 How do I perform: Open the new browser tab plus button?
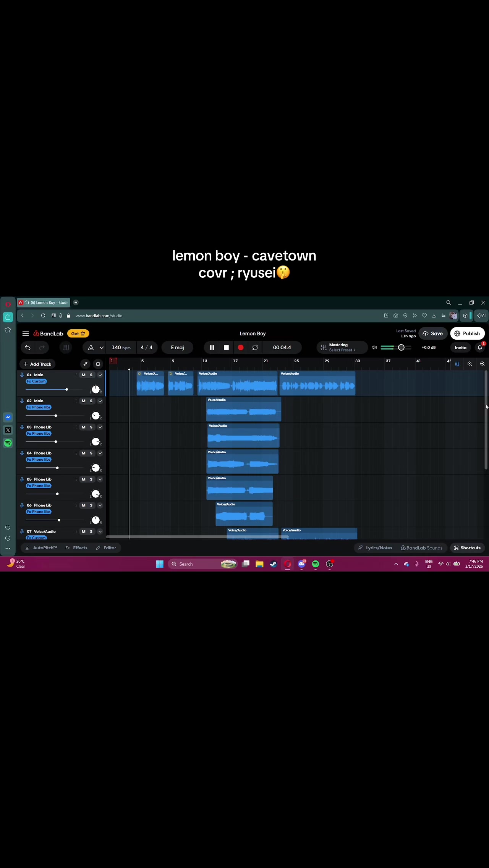point(76,303)
